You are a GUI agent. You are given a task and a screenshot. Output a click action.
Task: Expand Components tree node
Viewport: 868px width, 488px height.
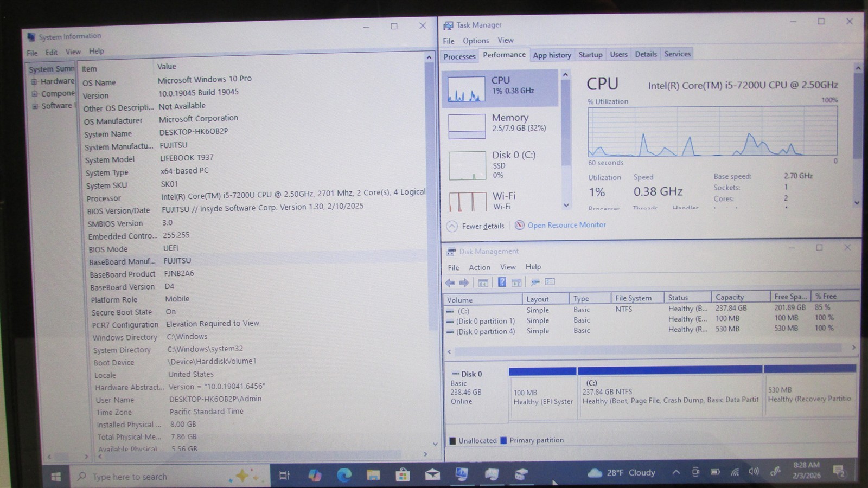click(35, 94)
